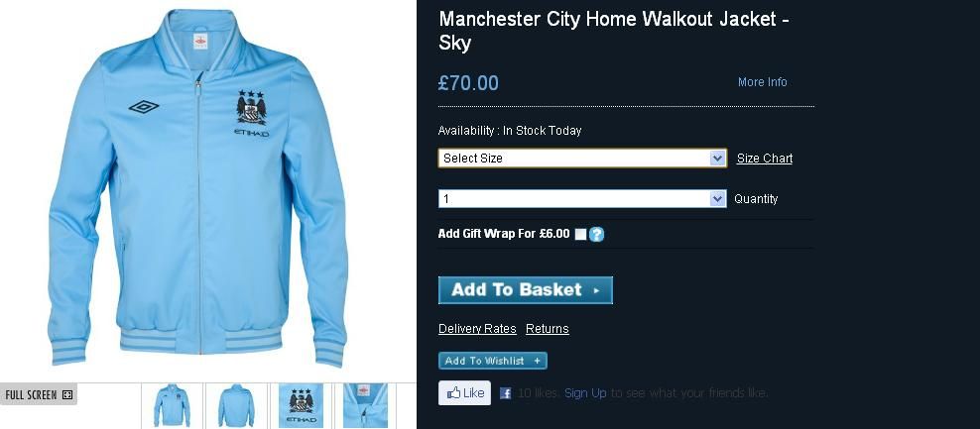
Task: Click the gift wrap help question icon
Action: tap(597, 234)
